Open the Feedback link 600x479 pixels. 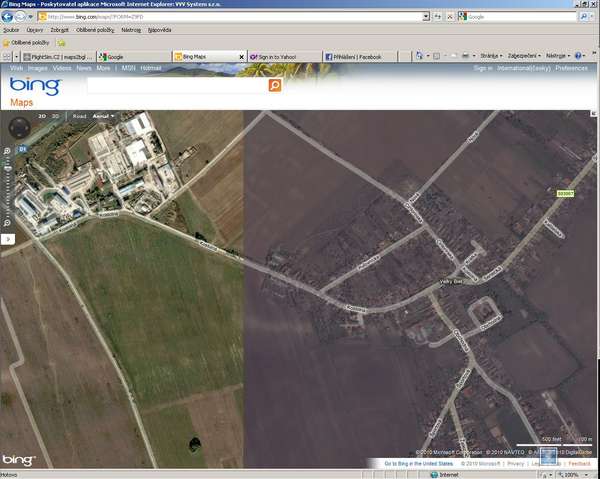579,463
